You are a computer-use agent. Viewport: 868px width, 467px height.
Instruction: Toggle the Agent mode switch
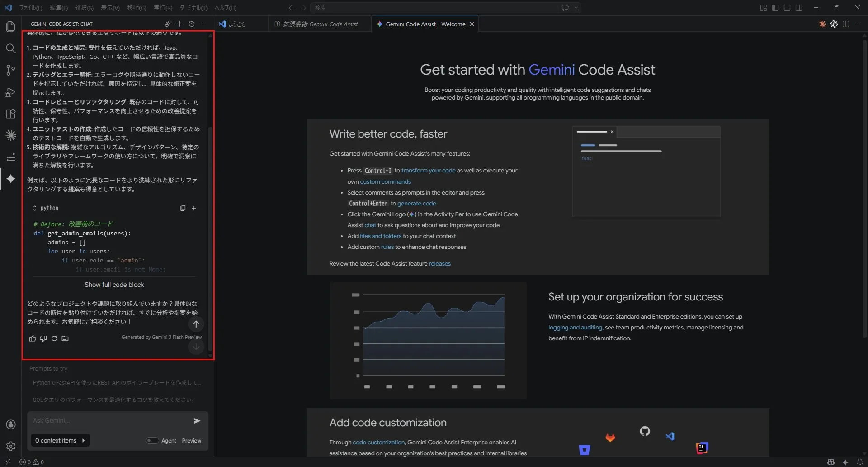152,441
